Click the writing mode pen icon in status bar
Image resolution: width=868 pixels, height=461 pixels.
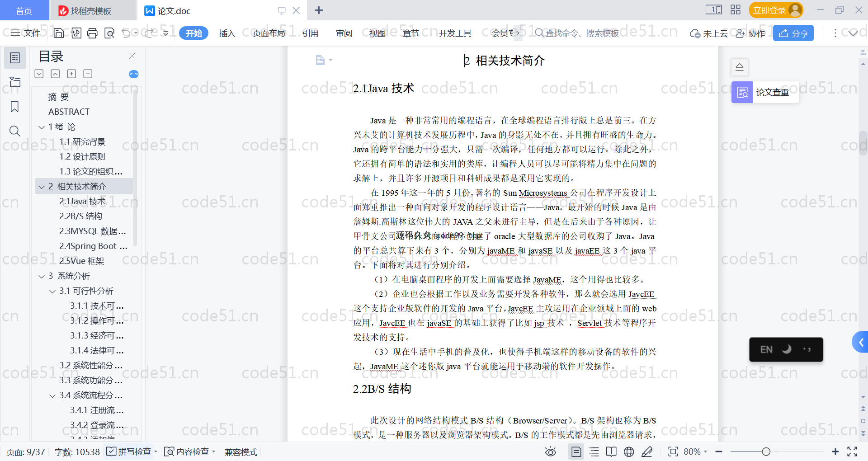click(x=647, y=452)
